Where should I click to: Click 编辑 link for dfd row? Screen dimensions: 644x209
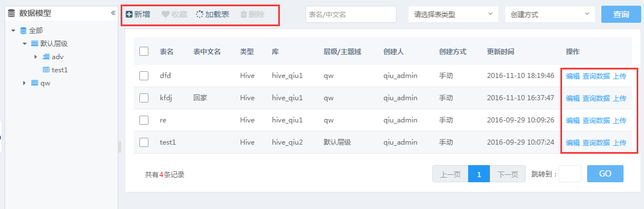[573, 76]
